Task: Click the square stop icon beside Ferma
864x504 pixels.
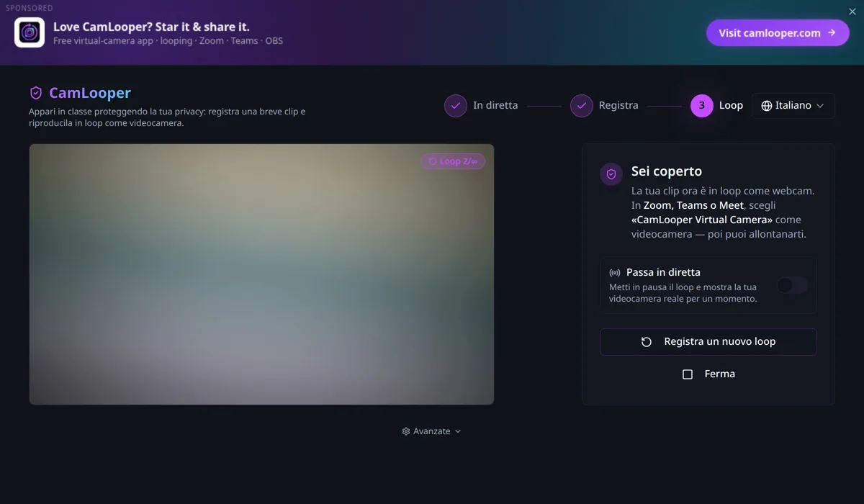Action: click(688, 374)
